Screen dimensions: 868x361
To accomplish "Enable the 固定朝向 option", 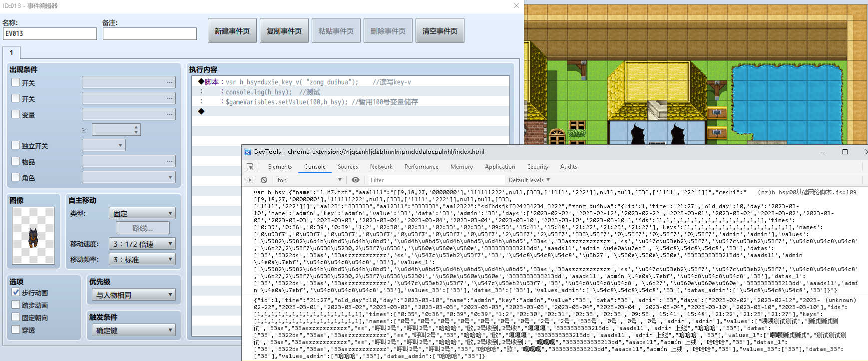I will [16, 317].
